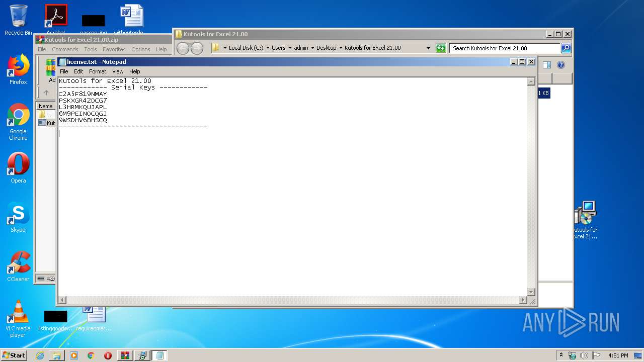Open the File menu in Notepad
The image size is (644, 362).
coord(64,71)
